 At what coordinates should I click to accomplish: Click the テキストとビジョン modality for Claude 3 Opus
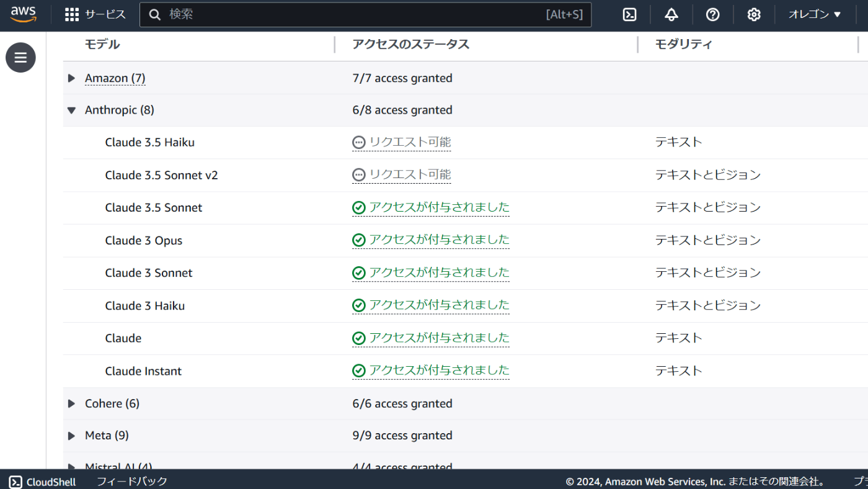[x=708, y=240]
